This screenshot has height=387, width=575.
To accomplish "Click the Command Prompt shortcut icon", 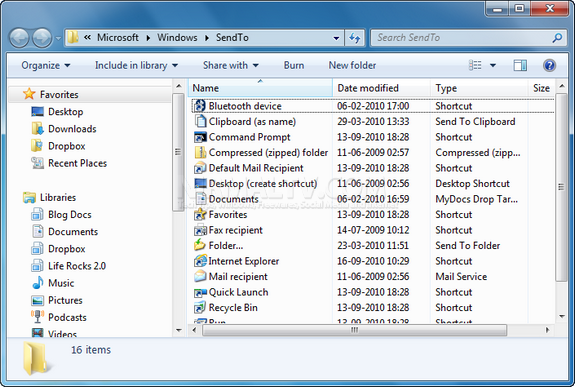I will [200, 137].
